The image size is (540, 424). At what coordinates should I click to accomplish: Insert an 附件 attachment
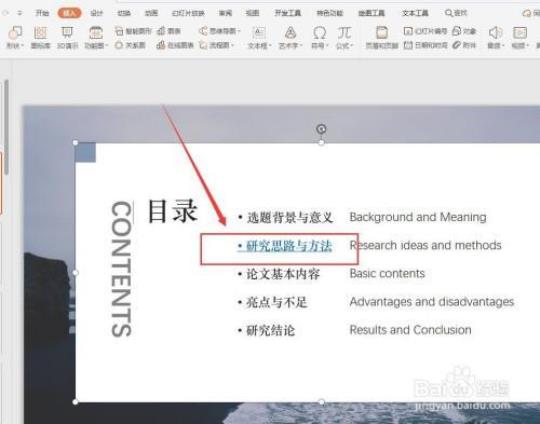[464, 45]
